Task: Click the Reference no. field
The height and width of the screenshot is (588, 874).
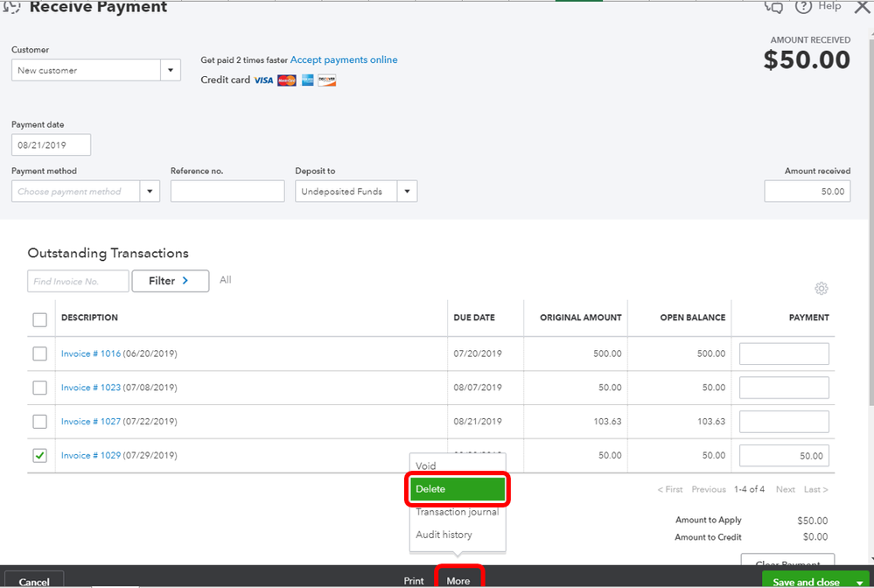Action: point(227,191)
